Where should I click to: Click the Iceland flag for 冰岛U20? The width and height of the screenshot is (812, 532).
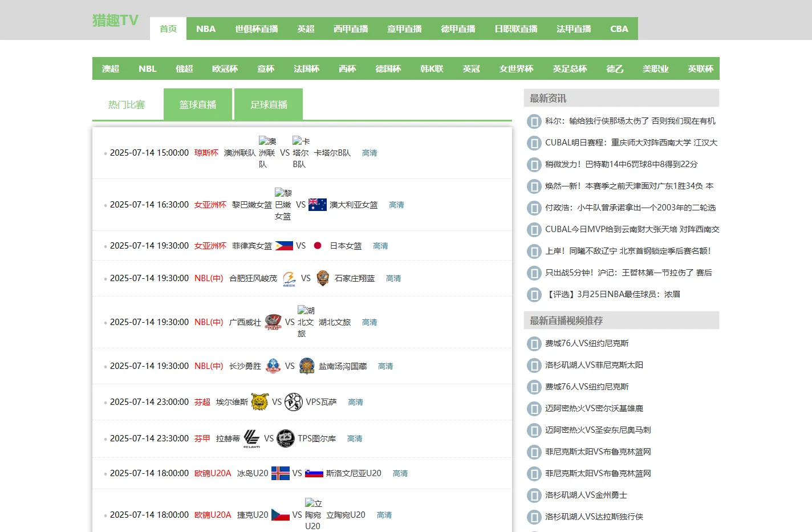pos(280,473)
